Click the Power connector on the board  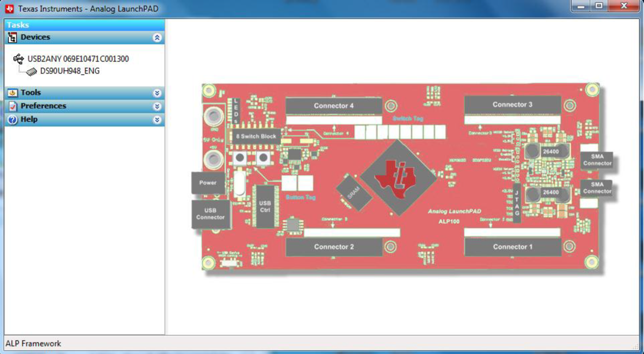click(x=208, y=183)
